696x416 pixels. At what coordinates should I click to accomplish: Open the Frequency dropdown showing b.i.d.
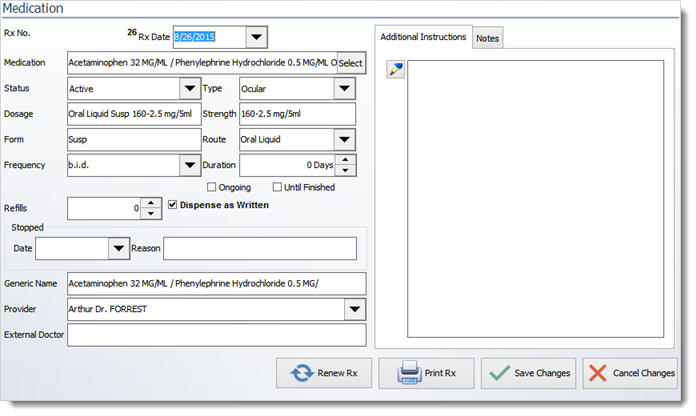coord(190,165)
